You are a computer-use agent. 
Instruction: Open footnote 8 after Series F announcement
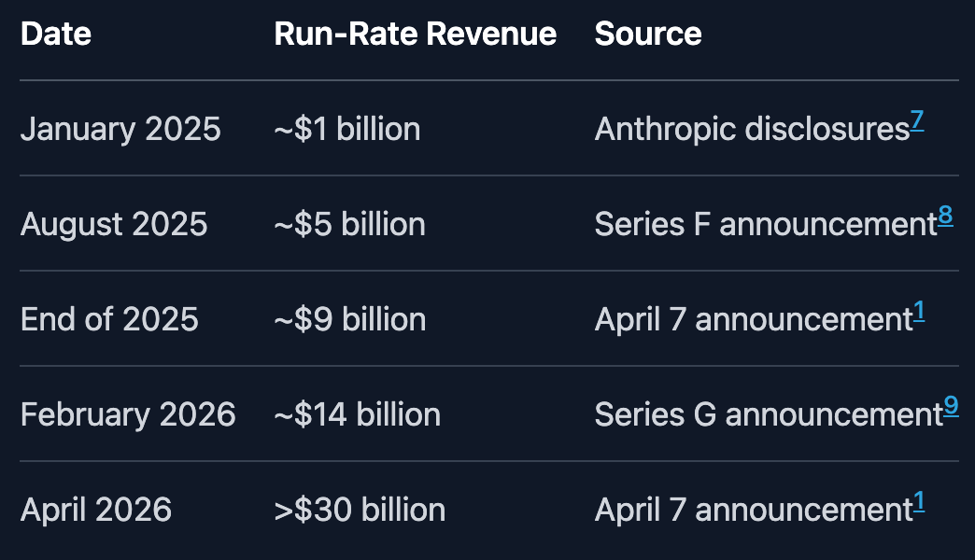coord(945,216)
